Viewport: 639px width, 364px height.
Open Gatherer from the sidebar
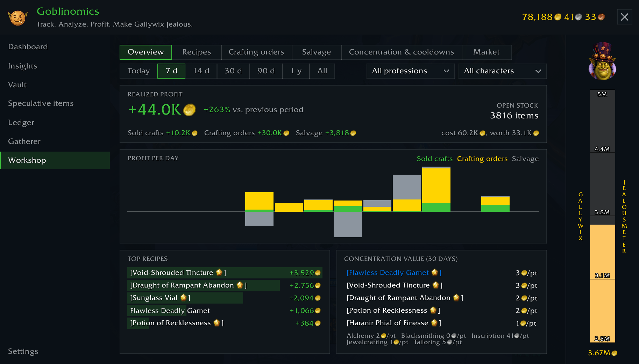pyautogui.click(x=55, y=141)
